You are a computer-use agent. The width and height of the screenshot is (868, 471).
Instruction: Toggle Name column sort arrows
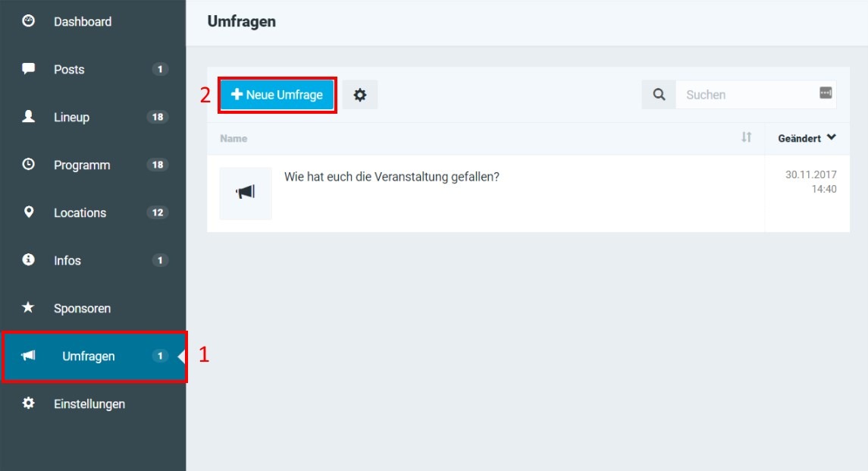(747, 137)
